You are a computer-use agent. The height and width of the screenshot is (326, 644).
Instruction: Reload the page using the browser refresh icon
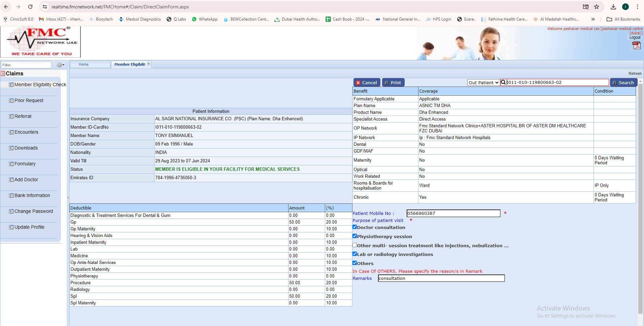(30, 7)
